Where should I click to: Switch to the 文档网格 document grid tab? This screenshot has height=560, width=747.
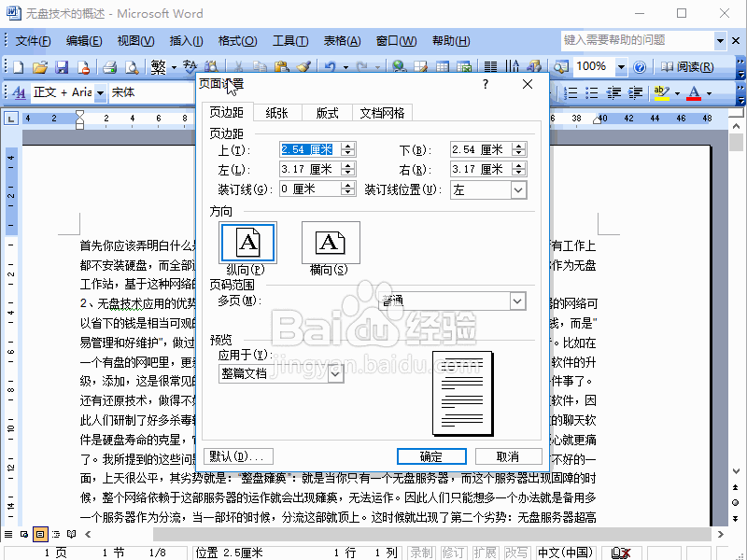point(382,113)
